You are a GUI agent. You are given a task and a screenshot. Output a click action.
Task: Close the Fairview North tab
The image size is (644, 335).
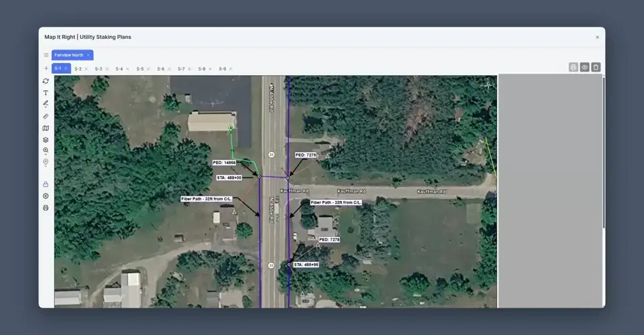[x=88, y=55]
